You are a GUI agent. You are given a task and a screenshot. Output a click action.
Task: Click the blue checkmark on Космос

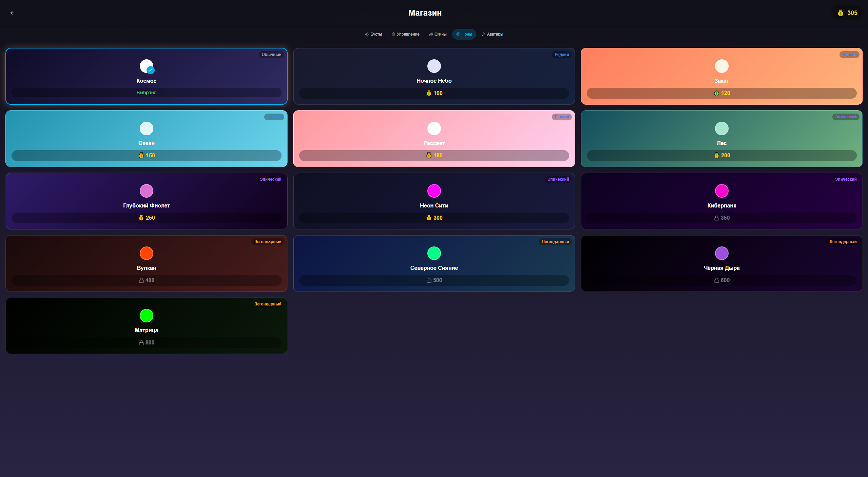tap(151, 70)
